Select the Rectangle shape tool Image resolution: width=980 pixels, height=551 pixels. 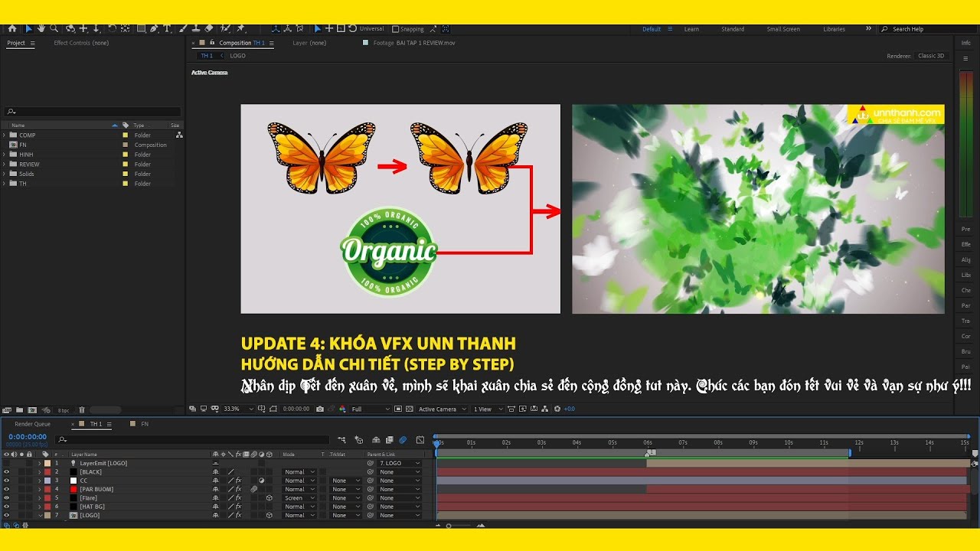141,29
